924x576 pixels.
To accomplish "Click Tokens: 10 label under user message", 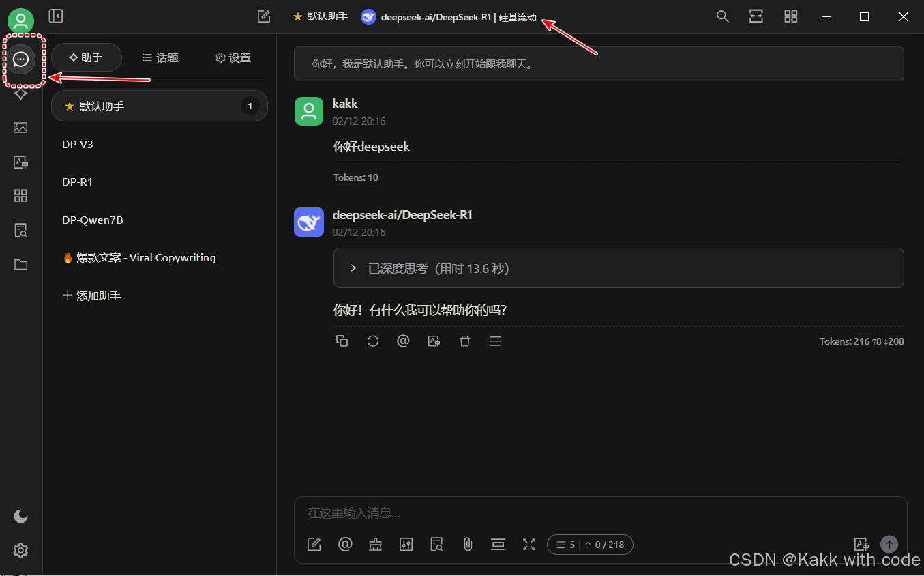I will (x=356, y=177).
